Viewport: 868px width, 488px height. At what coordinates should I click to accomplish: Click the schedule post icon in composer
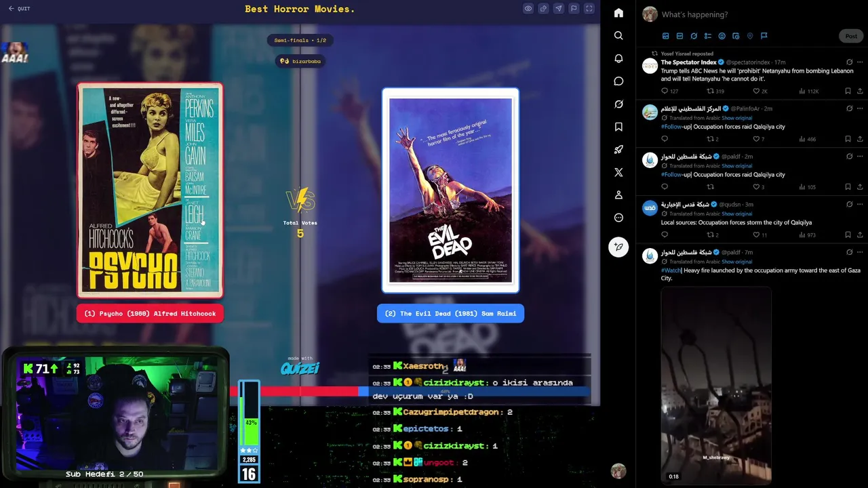(736, 36)
